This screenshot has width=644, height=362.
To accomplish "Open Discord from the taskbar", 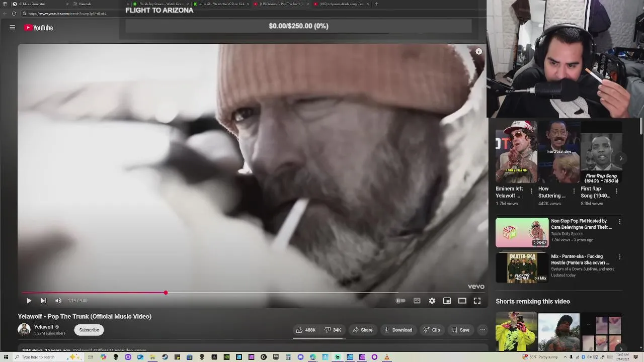I will click(300, 357).
